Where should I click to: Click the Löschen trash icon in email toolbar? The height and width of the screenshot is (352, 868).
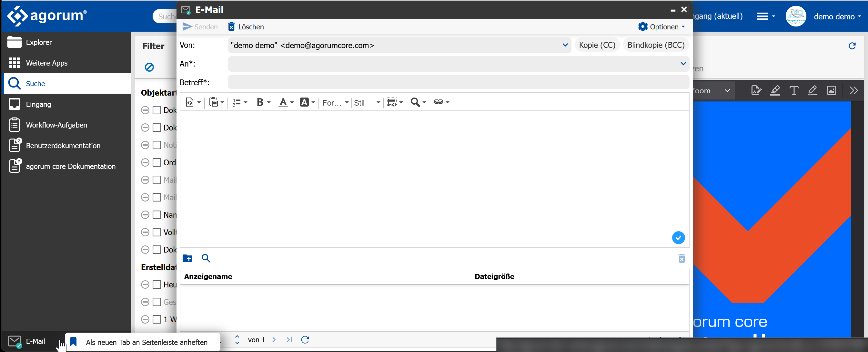(x=231, y=26)
